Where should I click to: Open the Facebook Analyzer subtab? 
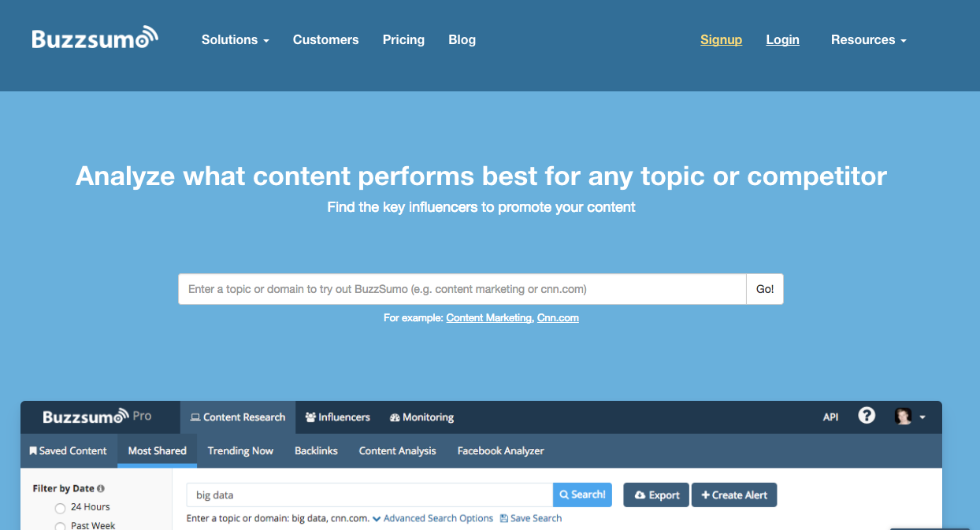pos(500,450)
